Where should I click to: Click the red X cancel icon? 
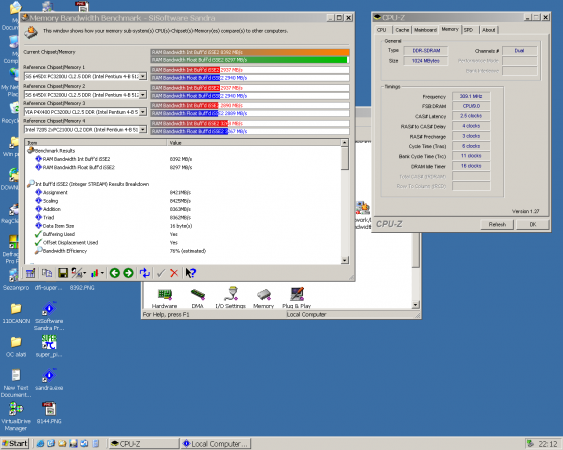pos(174,273)
